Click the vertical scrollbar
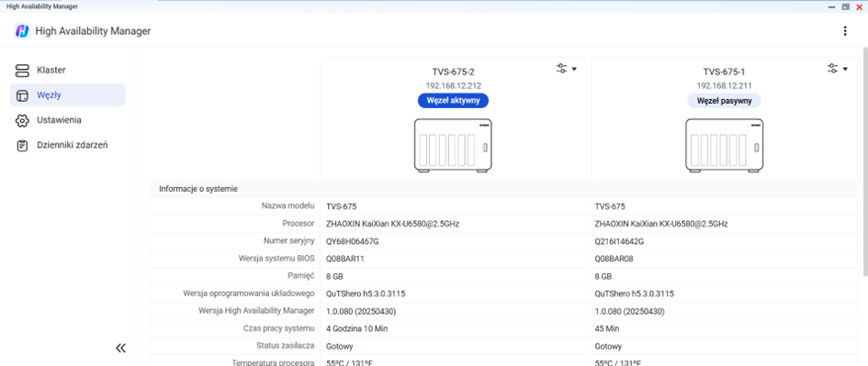 pyautogui.click(x=864, y=161)
